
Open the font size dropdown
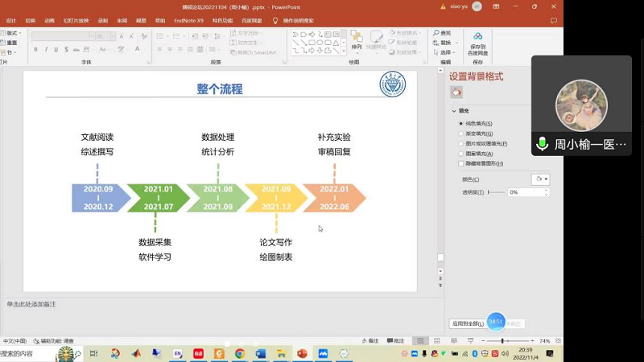pyautogui.click(x=113, y=36)
